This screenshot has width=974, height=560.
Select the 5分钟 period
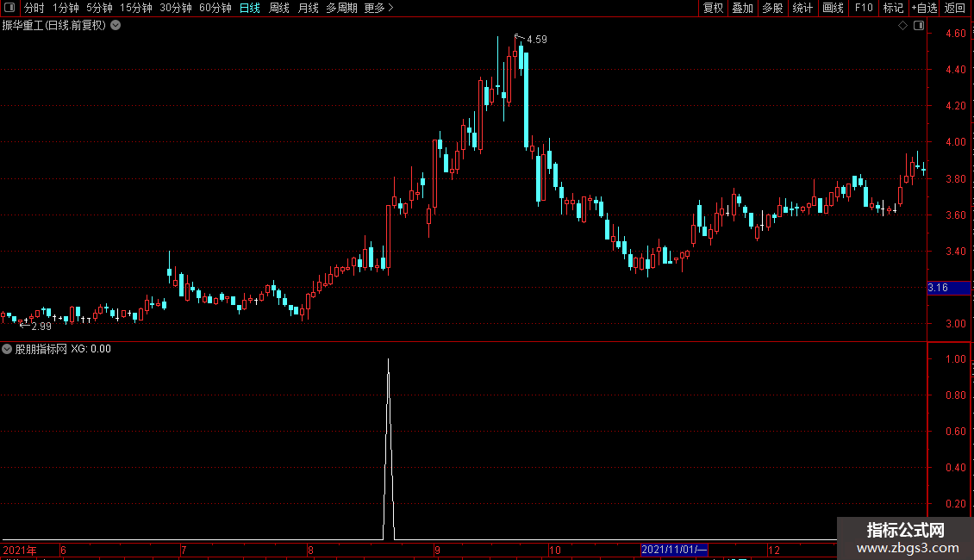point(99,8)
